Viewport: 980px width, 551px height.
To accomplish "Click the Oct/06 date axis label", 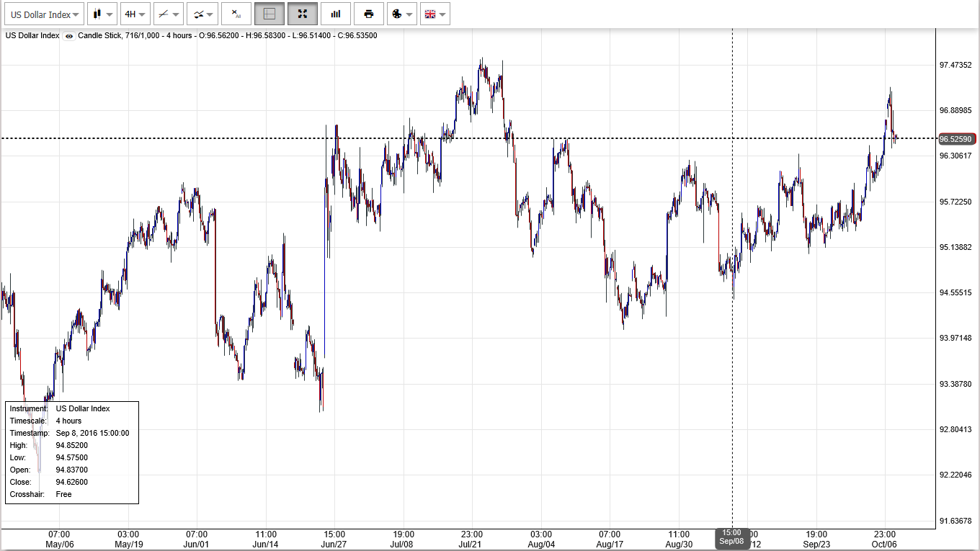I will (885, 545).
